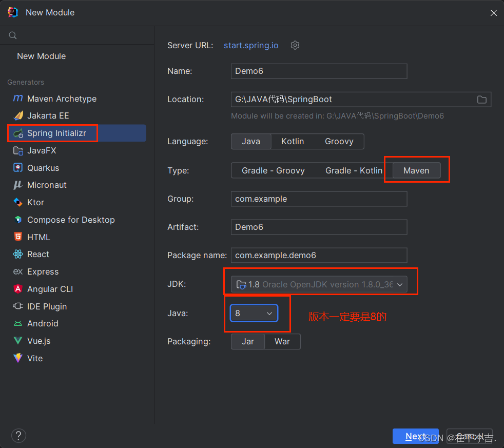Click the Vue.js logo icon

tap(18, 341)
